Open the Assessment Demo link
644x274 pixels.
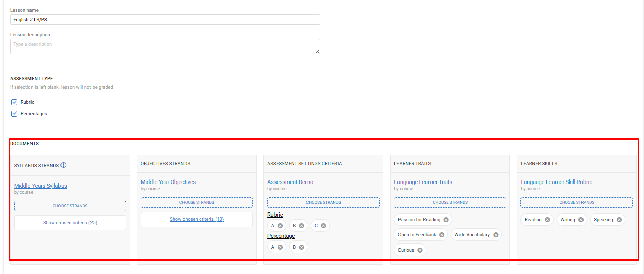(290, 182)
